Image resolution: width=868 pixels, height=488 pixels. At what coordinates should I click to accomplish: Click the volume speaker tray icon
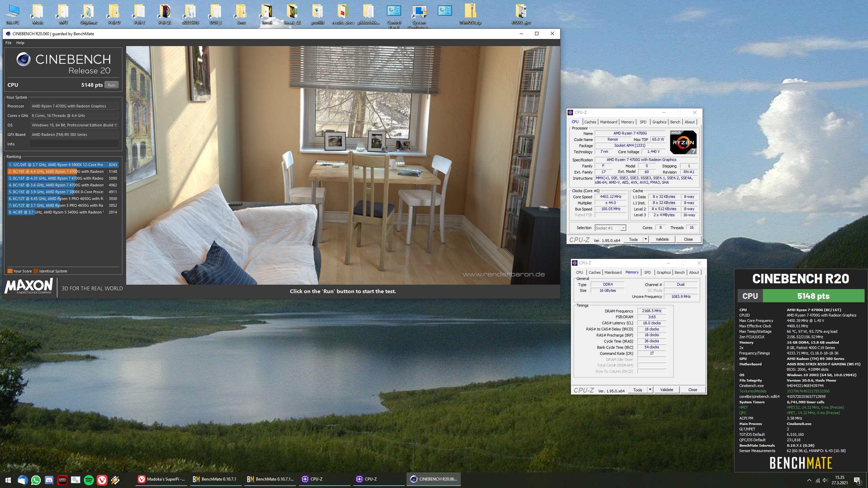[x=825, y=480]
